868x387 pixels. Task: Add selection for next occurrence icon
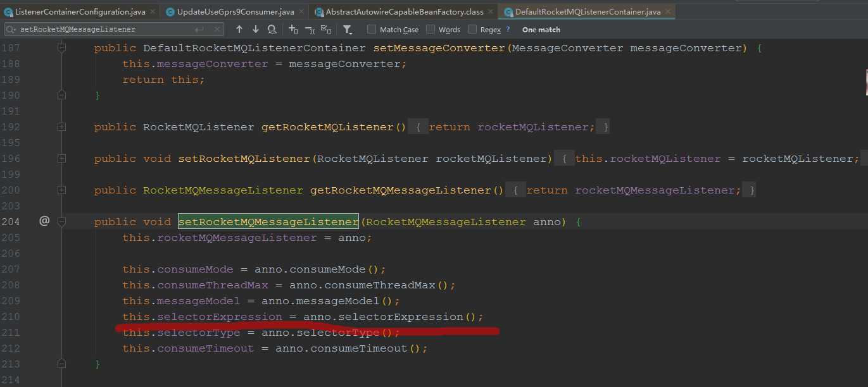(x=293, y=29)
